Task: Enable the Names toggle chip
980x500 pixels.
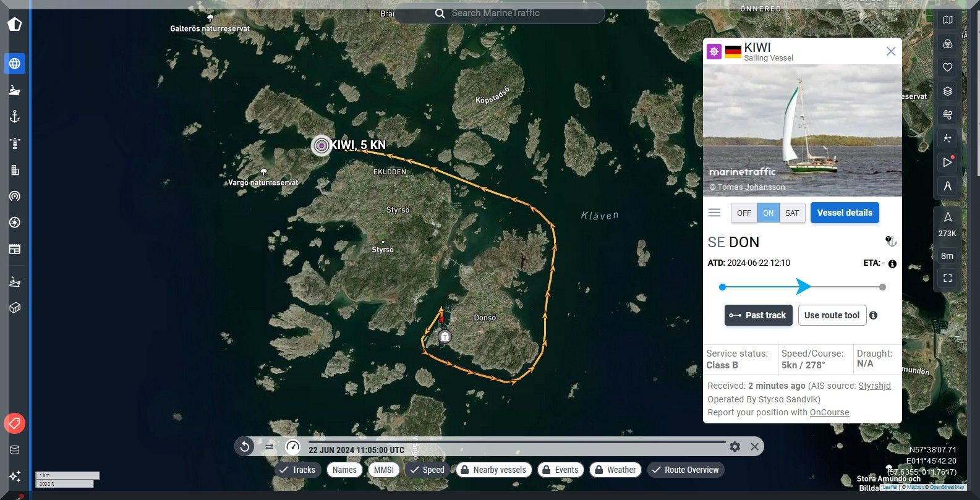Action: coord(344,470)
